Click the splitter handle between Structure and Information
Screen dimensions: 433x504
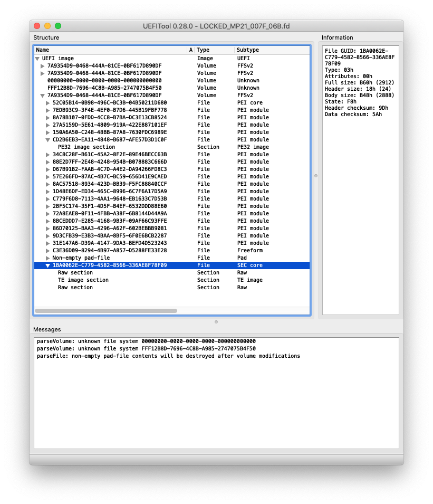coord(316,176)
